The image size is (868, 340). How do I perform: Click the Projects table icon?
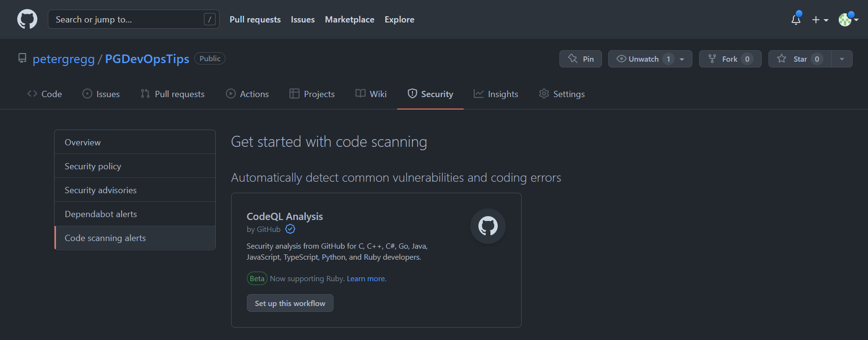(294, 94)
